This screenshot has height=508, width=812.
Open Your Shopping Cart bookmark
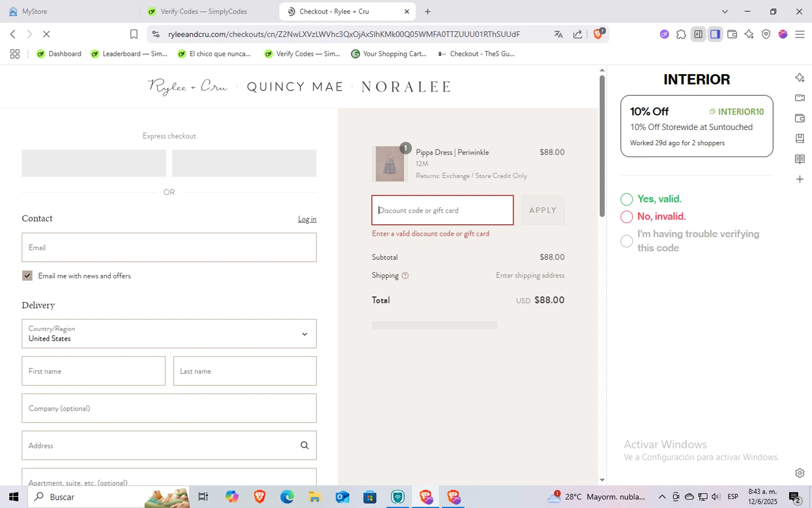click(x=389, y=54)
